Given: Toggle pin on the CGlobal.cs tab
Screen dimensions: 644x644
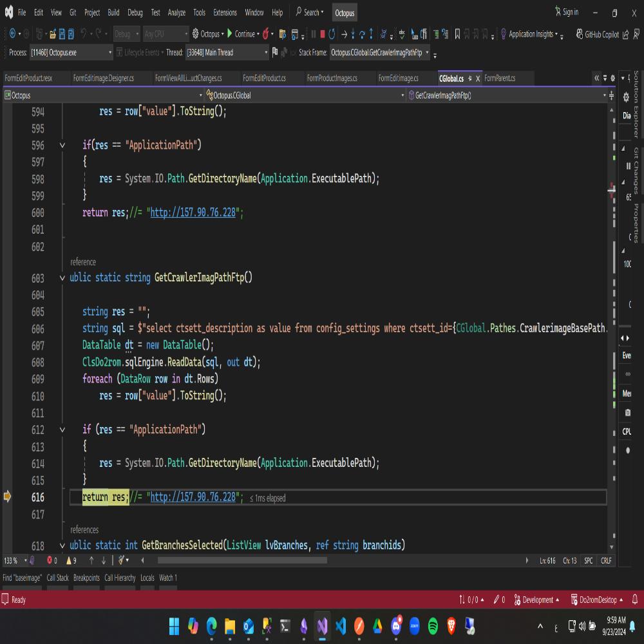Looking at the screenshot, I should pos(470,78).
